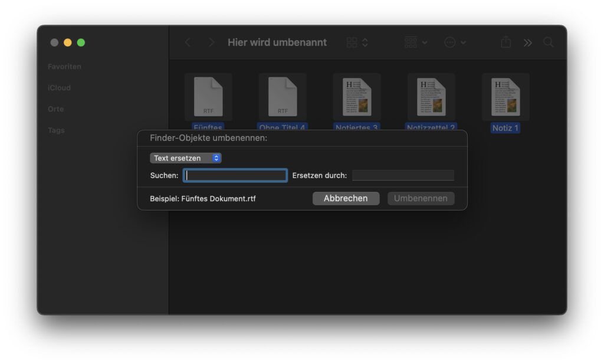This screenshot has width=604, height=364.
Task: Show more toolbar items via double chevron
Action: click(527, 42)
